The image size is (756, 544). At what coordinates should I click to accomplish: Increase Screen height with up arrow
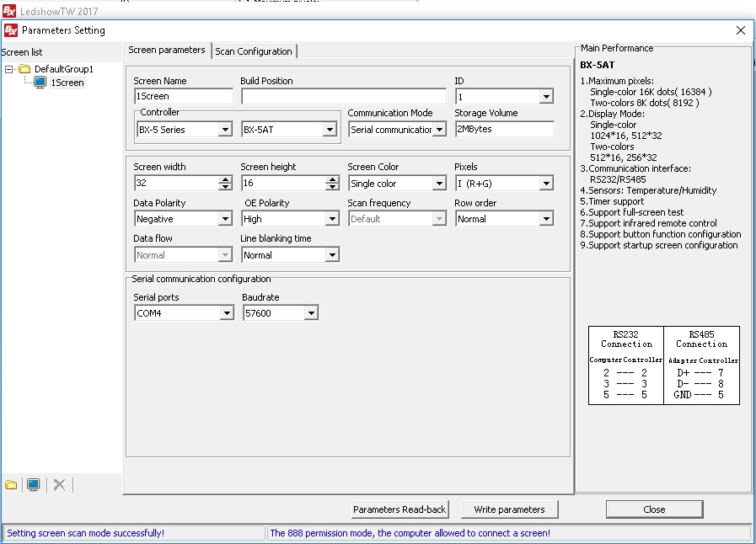point(332,179)
